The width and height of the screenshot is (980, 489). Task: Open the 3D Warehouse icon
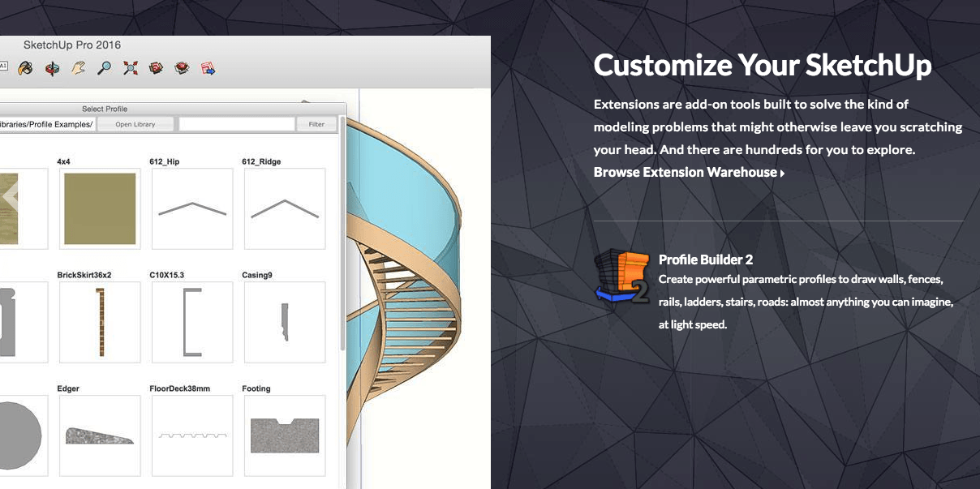[156, 68]
